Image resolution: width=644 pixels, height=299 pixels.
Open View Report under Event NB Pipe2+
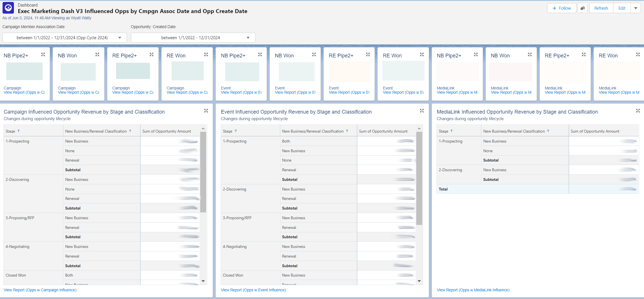(241, 92)
